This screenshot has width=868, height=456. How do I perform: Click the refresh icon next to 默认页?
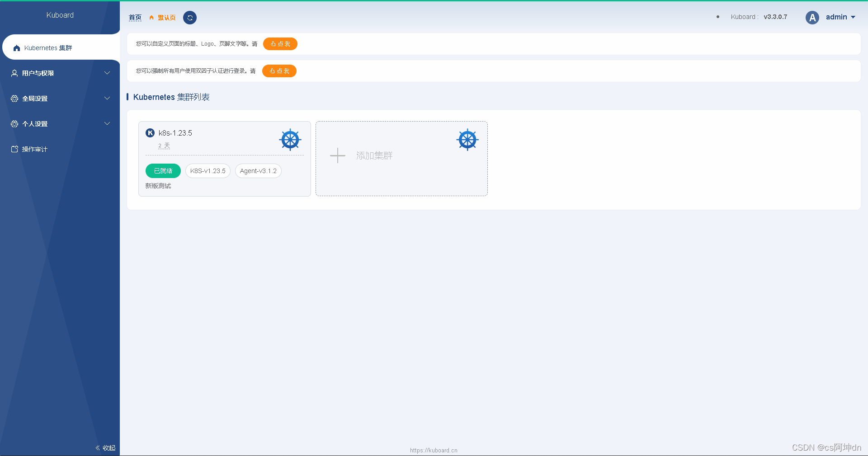190,18
